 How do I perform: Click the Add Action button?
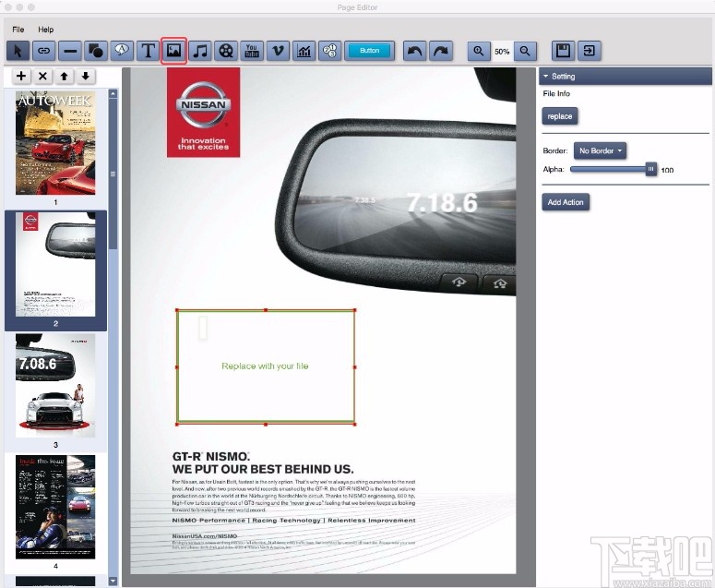pos(566,202)
